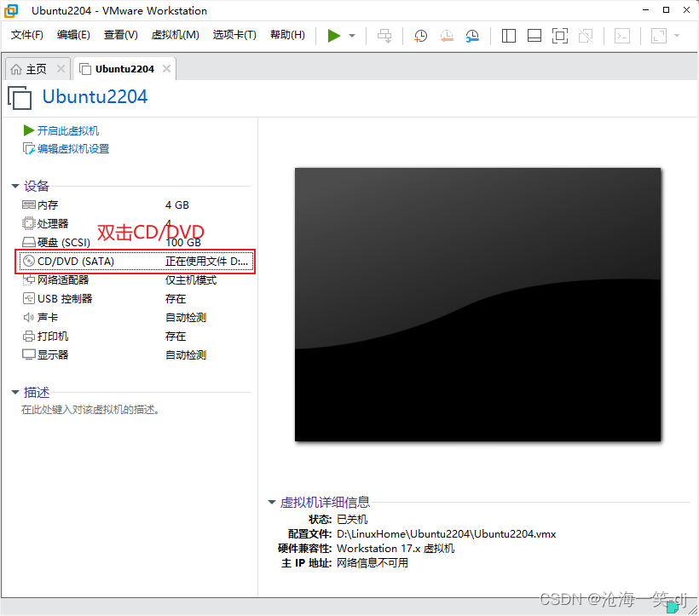The image size is (699, 616).
Task: Toggle the thumbnail bar view icon
Action: click(x=534, y=36)
